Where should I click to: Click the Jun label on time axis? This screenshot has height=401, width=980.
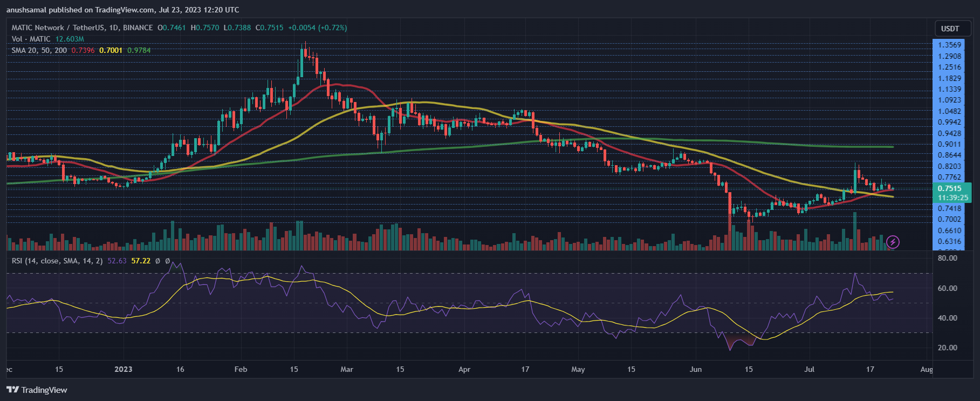coord(696,369)
